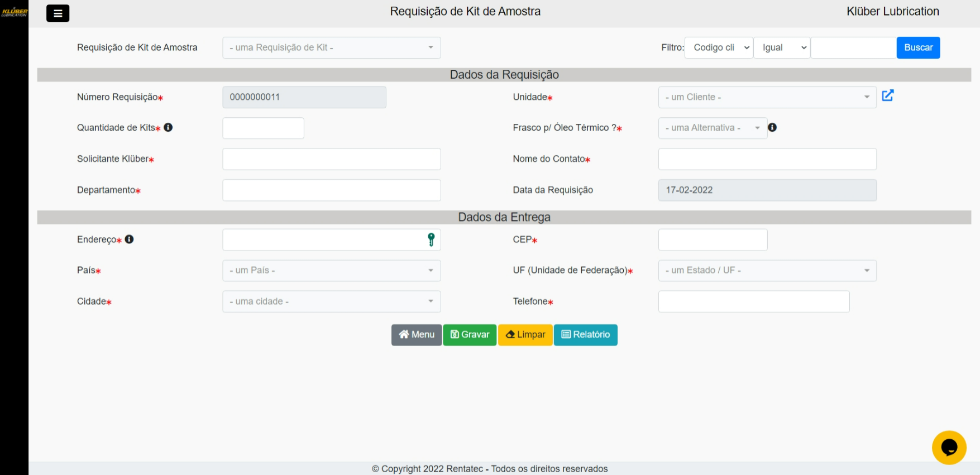Open the hamburger menu
This screenshot has height=475, width=980.
pyautogui.click(x=58, y=13)
